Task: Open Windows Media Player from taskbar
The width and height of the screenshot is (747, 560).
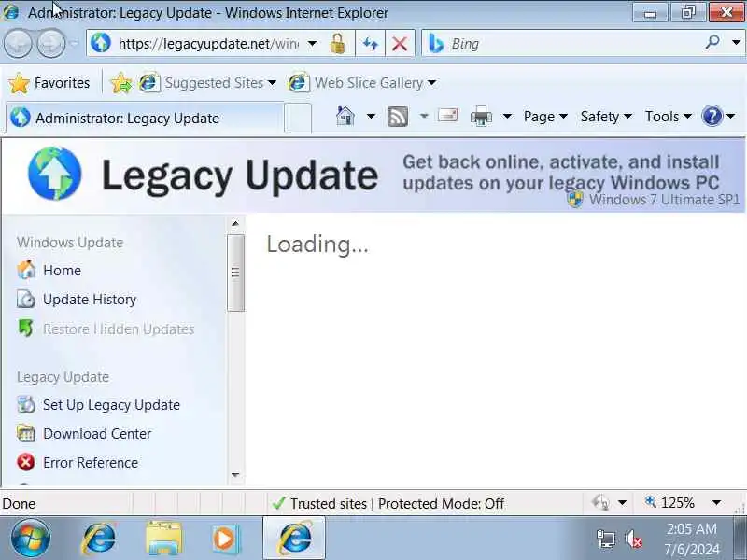Action: click(x=225, y=539)
